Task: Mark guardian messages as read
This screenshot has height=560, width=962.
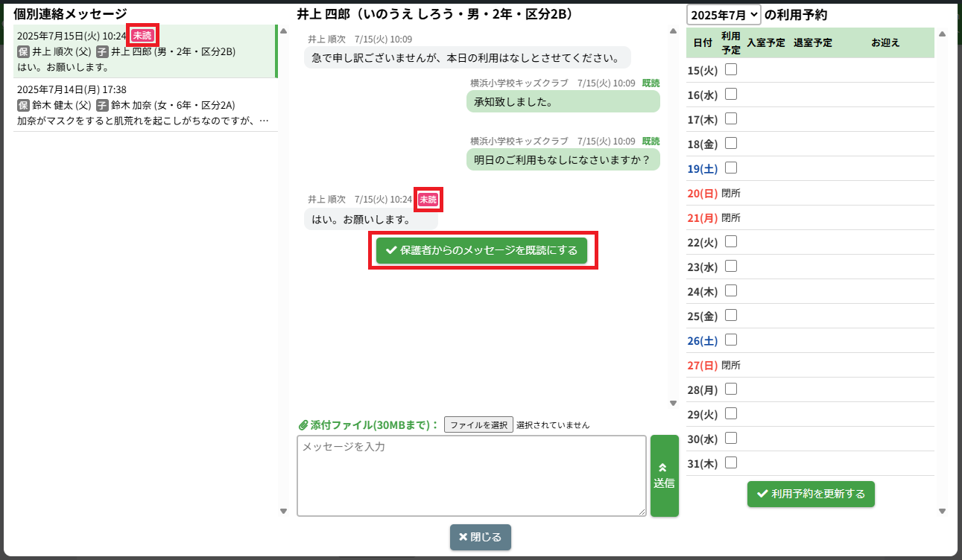Action: coord(481,251)
